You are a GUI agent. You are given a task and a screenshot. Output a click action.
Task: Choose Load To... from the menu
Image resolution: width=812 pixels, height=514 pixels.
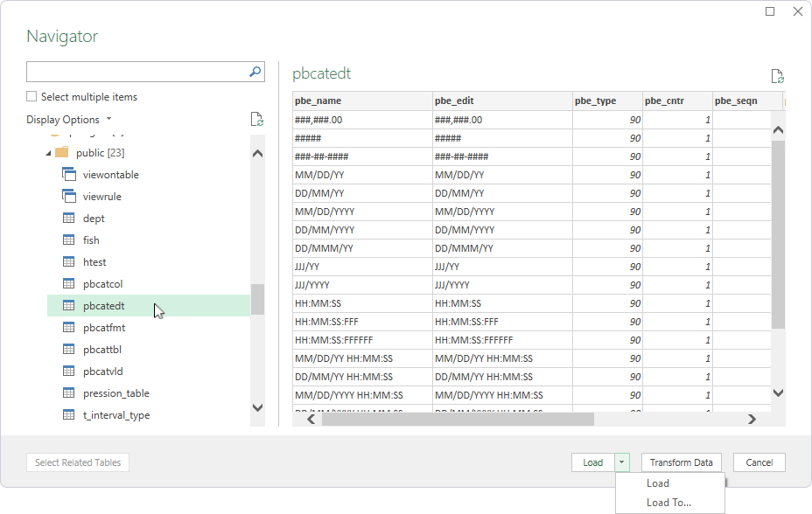click(670, 503)
